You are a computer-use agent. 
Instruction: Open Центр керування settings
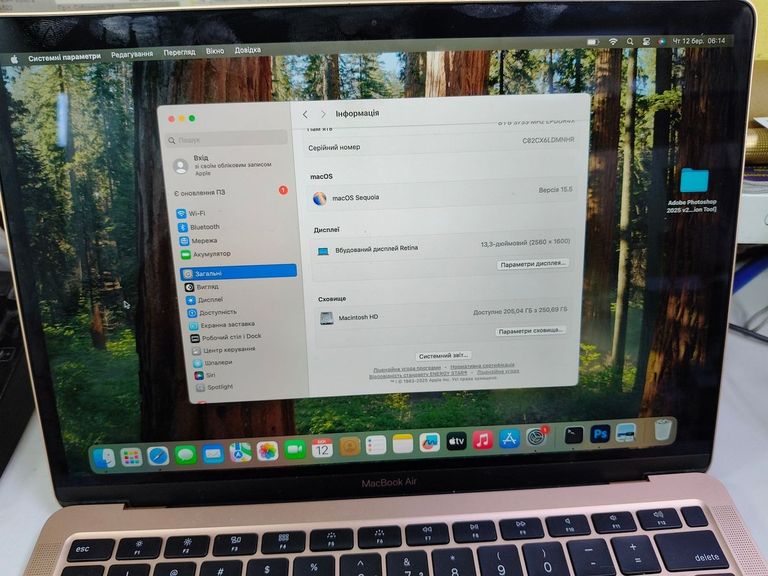(224, 350)
